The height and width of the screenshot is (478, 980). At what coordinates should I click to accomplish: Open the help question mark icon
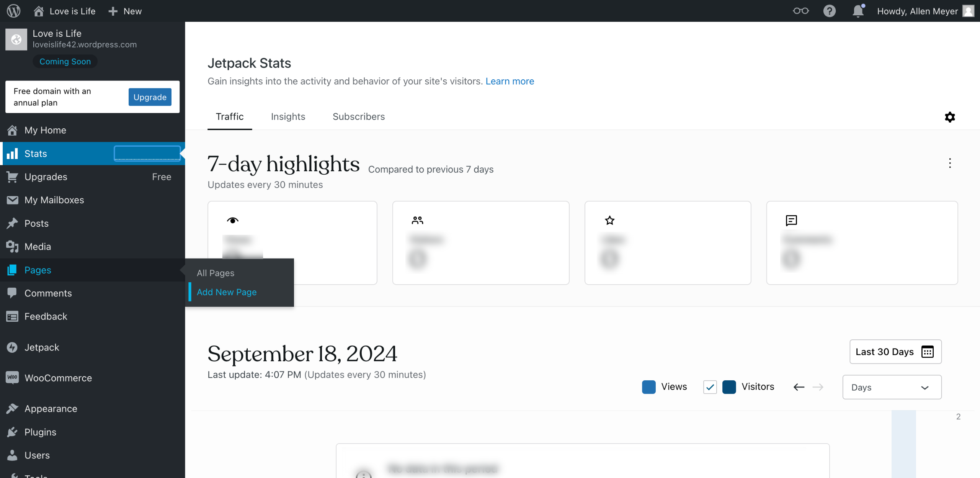829,11
